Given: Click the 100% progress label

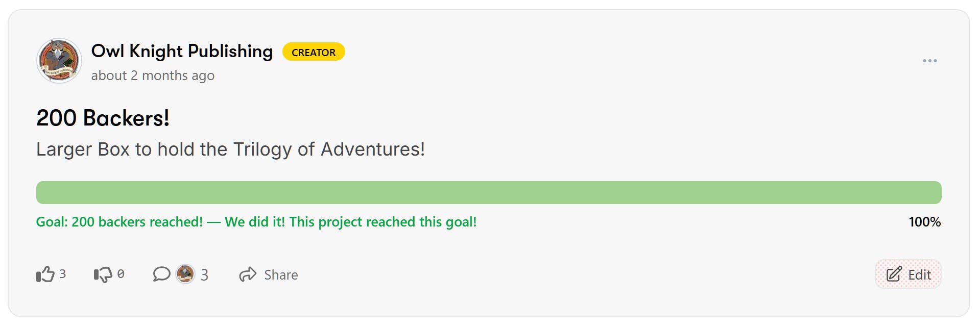Looking at the screenshot, I should pos(924,222).
